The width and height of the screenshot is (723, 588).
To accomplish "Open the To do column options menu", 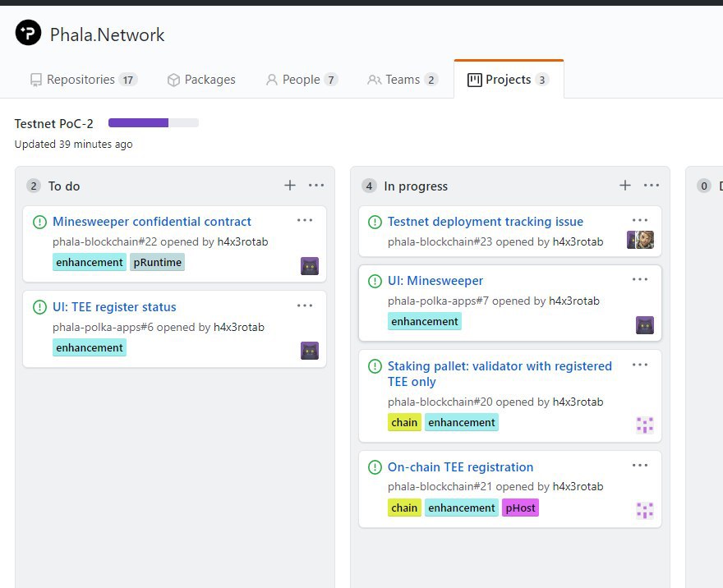I will tap(316, 186).
